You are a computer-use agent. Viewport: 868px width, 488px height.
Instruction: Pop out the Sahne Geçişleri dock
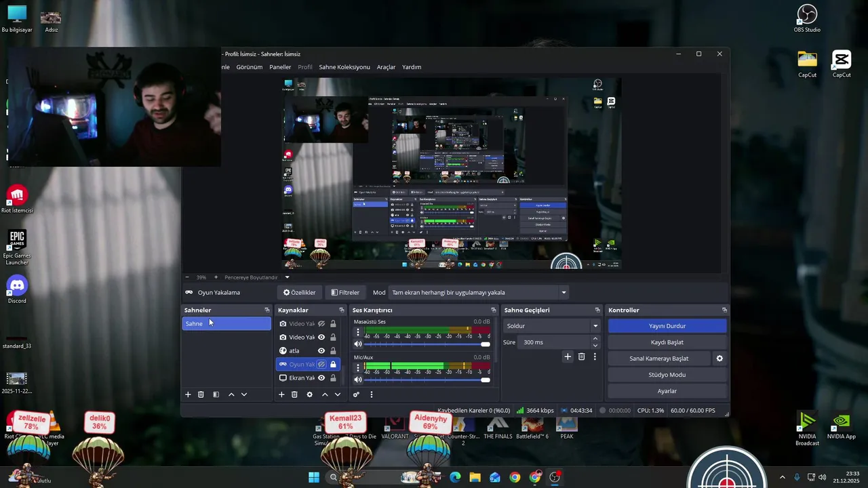[597, 310]
